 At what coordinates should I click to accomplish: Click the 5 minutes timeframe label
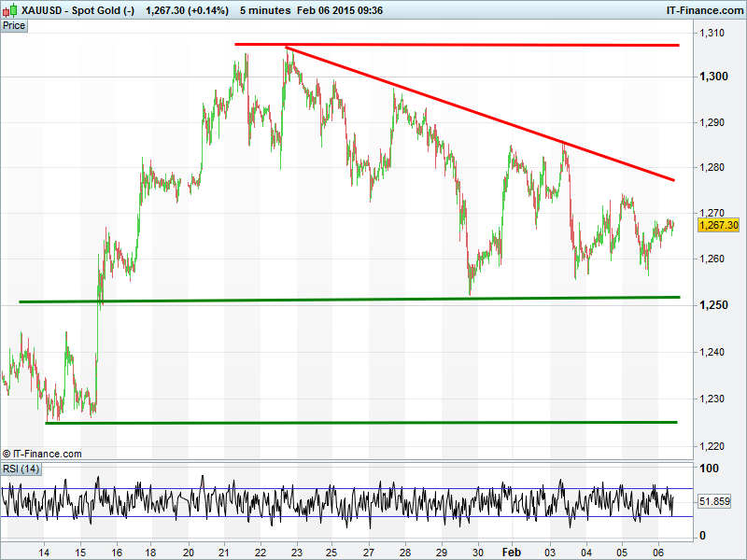(x=265, y=10)
